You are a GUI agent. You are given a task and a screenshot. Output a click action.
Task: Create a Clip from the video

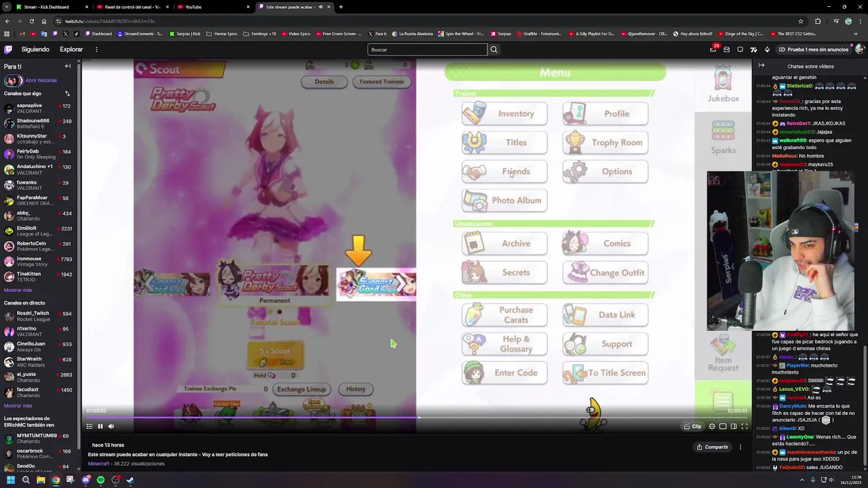point(692,426)
